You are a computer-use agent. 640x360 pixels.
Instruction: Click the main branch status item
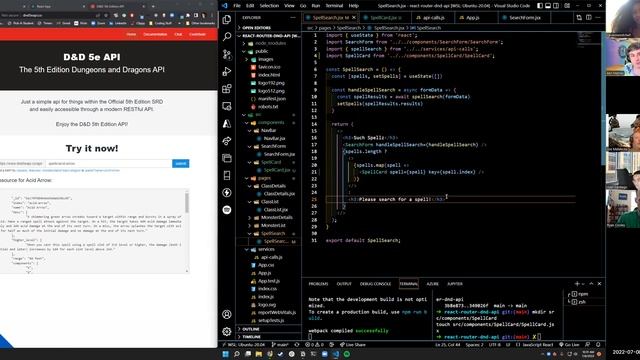click(280, 344)
